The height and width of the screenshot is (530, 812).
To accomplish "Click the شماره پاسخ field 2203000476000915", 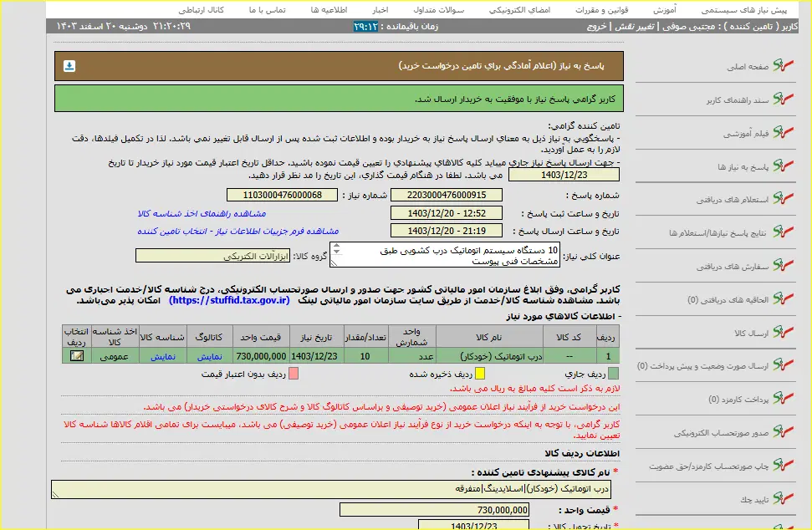I will 447,195.
